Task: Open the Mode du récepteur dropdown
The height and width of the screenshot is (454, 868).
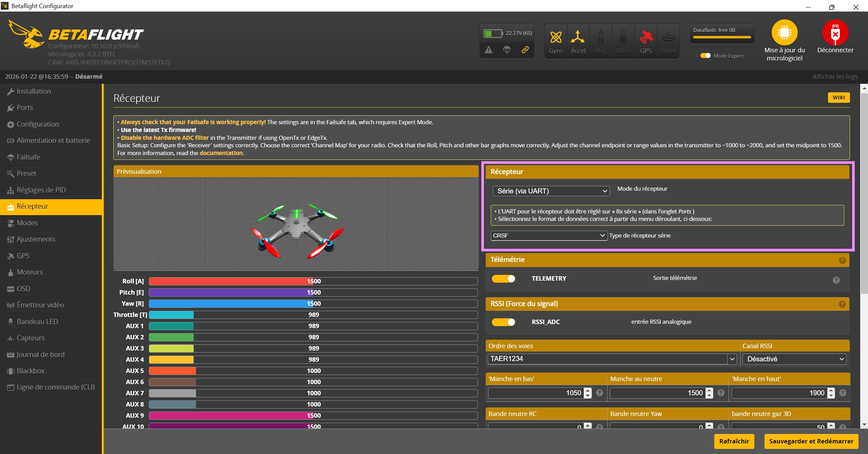Action: 551,191
